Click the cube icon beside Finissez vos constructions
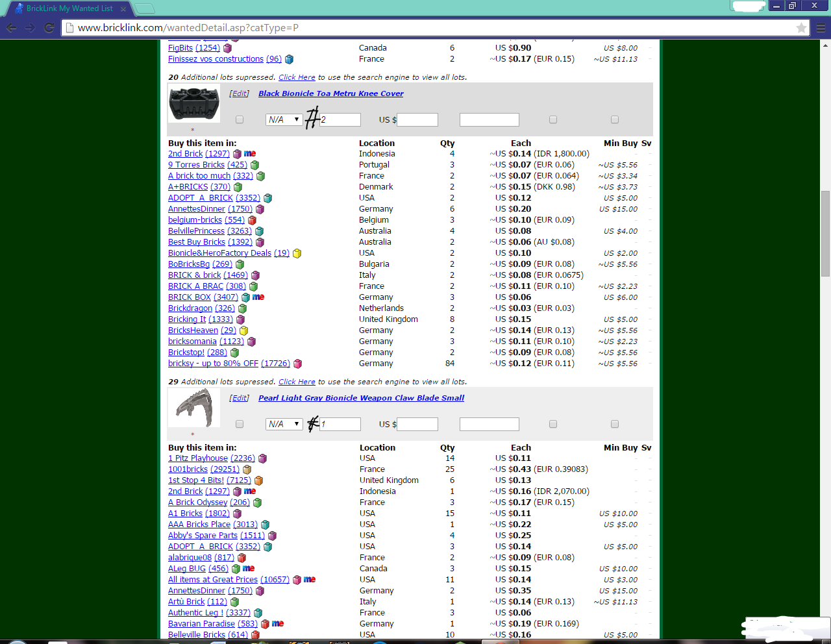 point(289,59)
